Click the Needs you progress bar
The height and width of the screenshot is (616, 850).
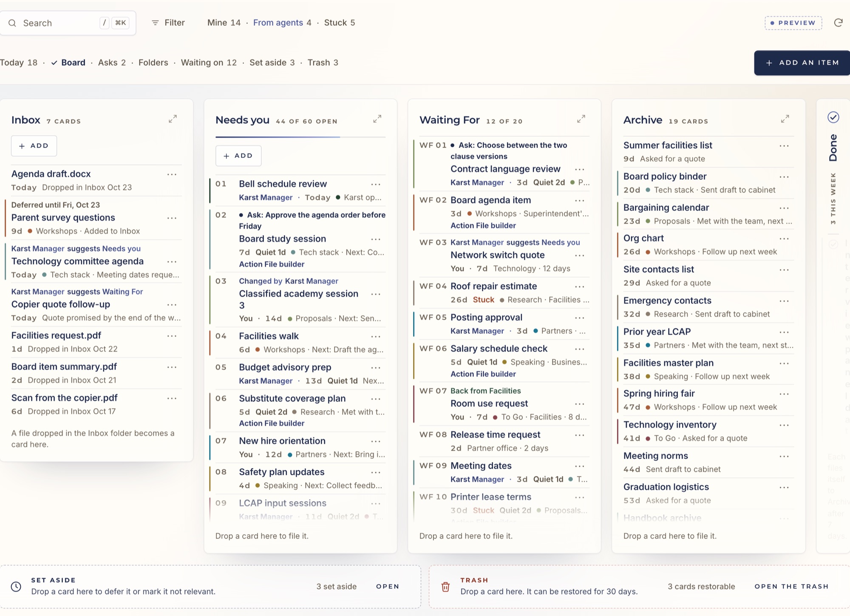[300, 137]
